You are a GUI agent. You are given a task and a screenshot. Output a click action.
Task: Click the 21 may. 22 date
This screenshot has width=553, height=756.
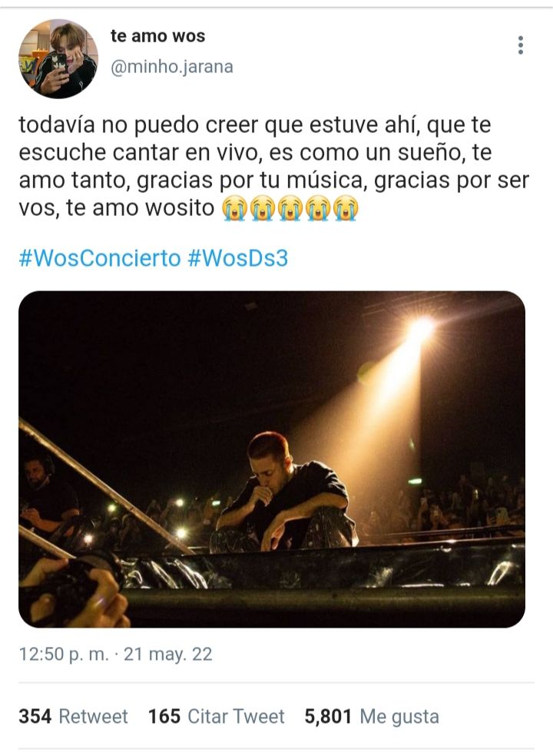point(167,655)
